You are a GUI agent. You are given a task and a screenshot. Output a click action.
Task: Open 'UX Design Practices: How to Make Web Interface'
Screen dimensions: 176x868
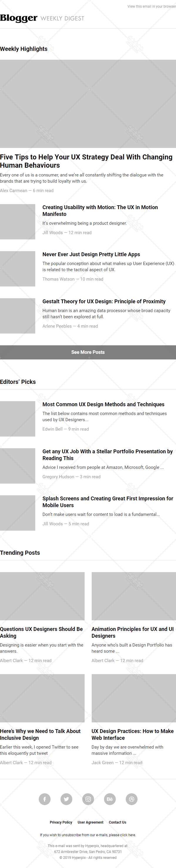[x=133, y=734]
